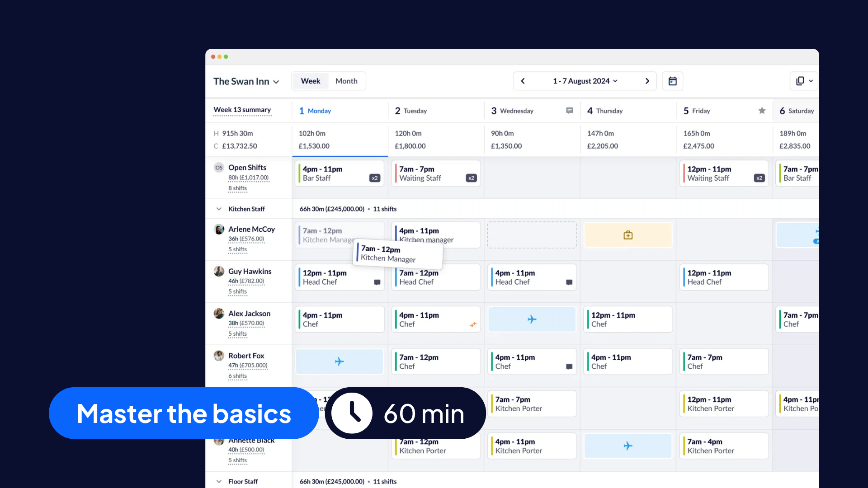Screen dimensions: 868x488
Task: Collapse the Floor Staff group
Action: tap(219, 481)
